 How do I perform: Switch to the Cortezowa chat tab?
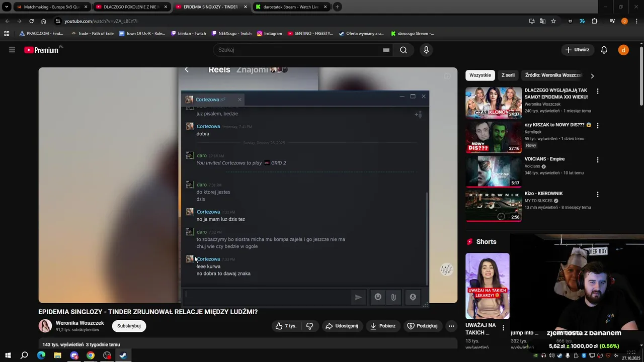(x=207, y=100)
